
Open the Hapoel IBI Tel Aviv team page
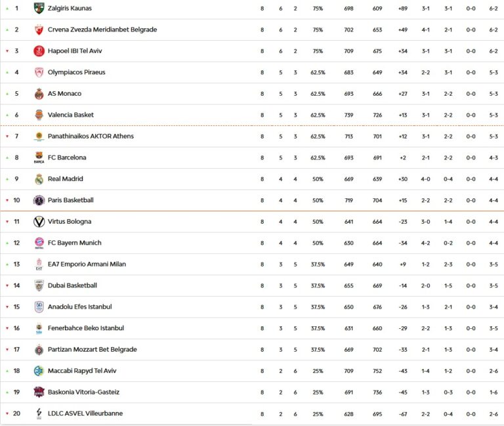(x=75, y=51)
